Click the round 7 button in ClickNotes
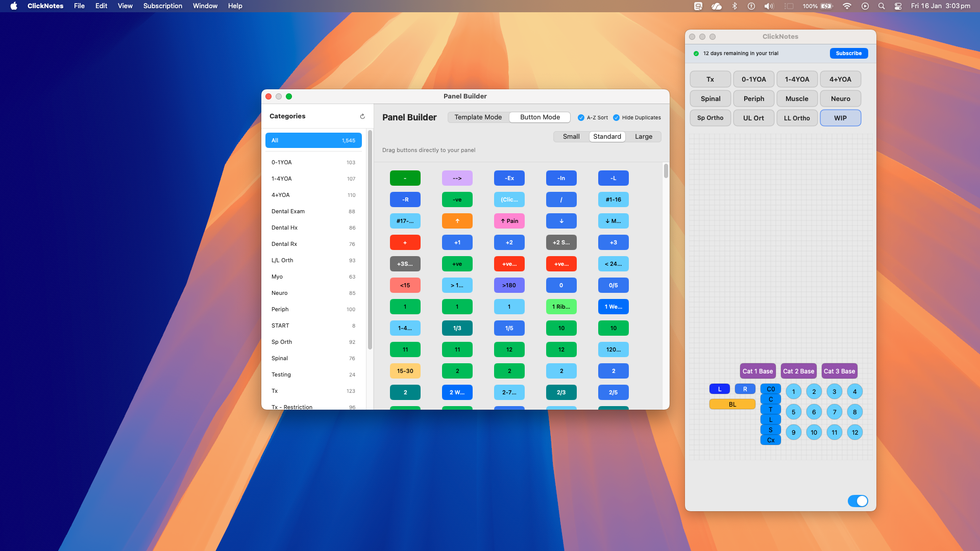Image resolution: width=980 pixels, height=551 pixels. tap(835, 412)
